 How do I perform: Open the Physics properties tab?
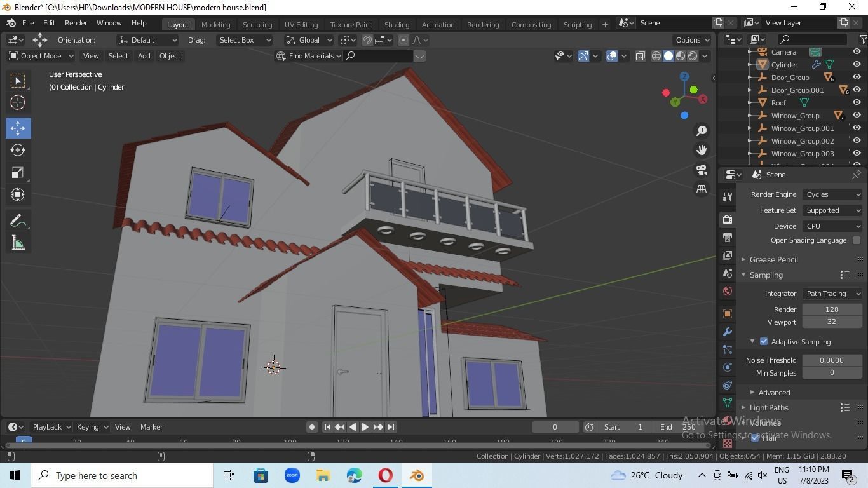click(x=728, y=367)
